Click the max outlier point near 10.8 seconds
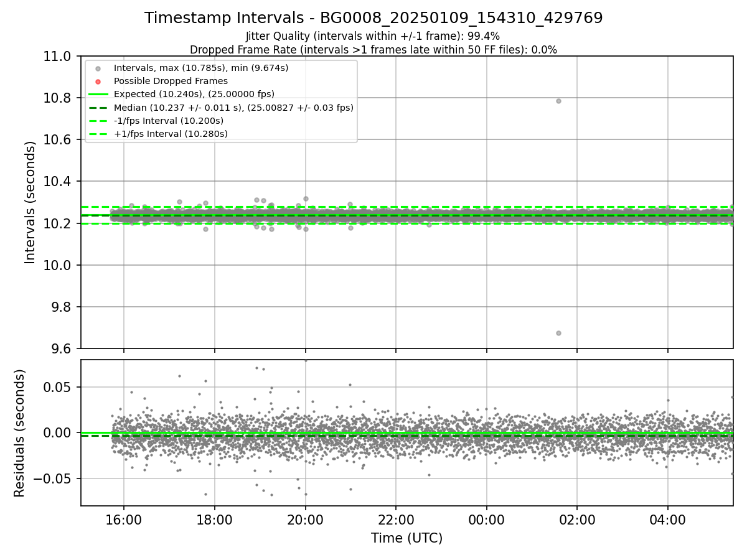Screen dimensions: 747x560 tap(558, 101)
